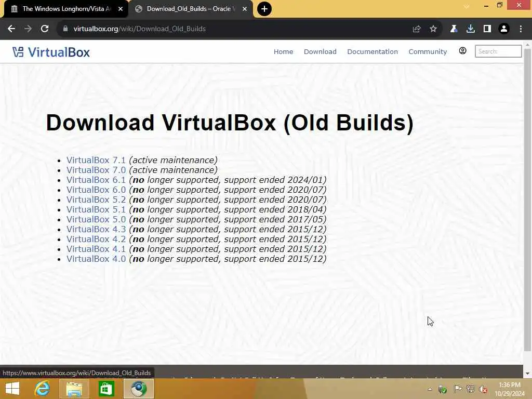Launch Internet Explorer from taskbar

[x=42, y=389]
